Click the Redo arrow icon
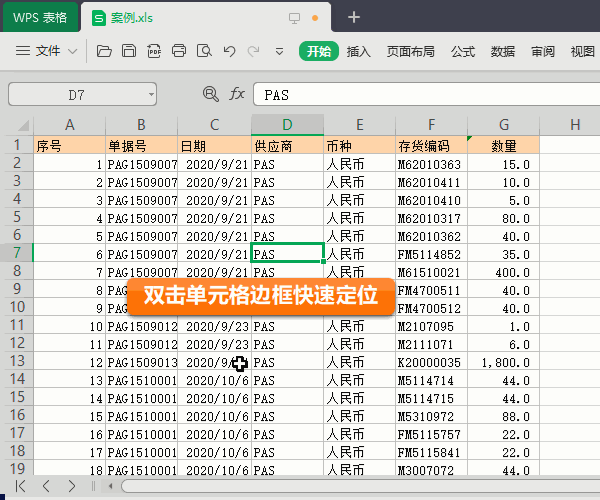The width and height of the screenshot is (600, 500). [x=254, y=51]
